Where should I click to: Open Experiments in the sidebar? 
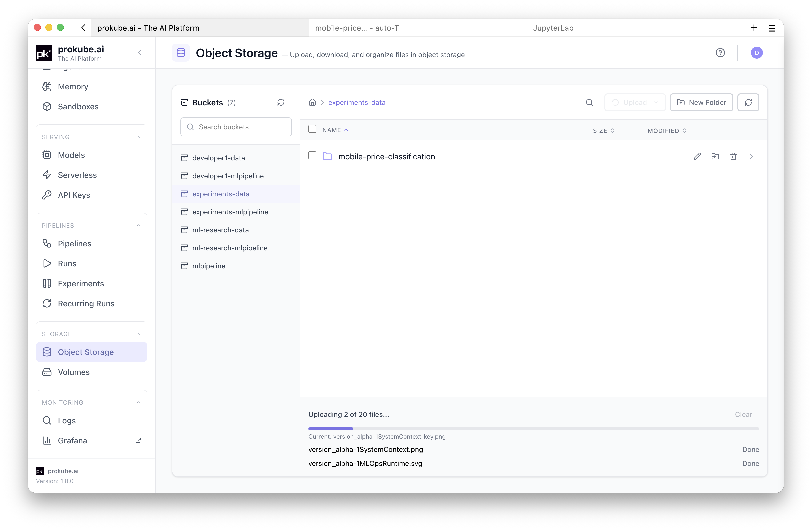click(91, 284)
